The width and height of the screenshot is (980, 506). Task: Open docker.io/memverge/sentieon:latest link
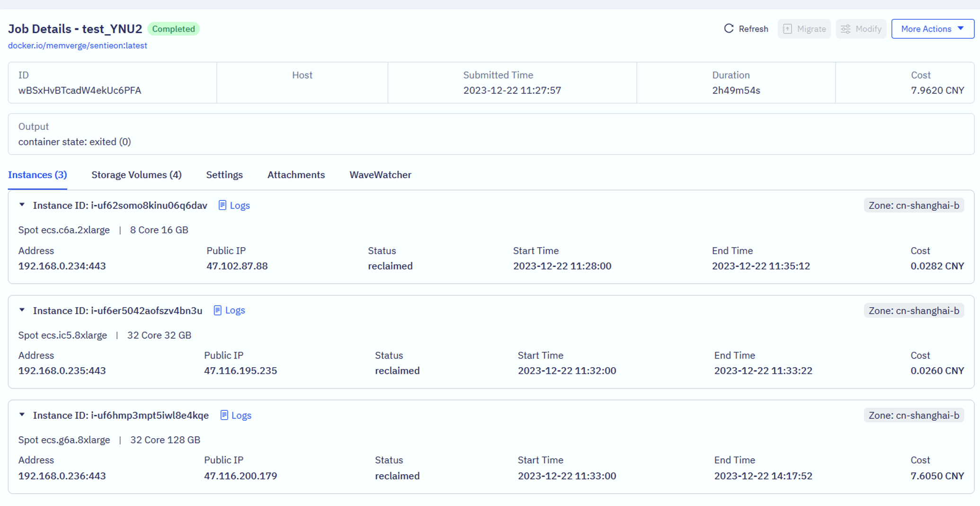click(x=78, y=45)
